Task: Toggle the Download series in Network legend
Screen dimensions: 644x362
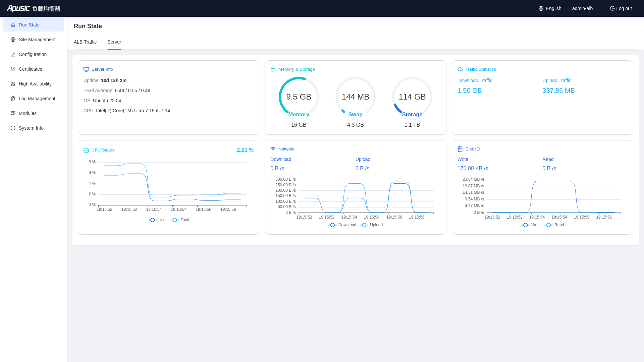Action: click(342, 225)
